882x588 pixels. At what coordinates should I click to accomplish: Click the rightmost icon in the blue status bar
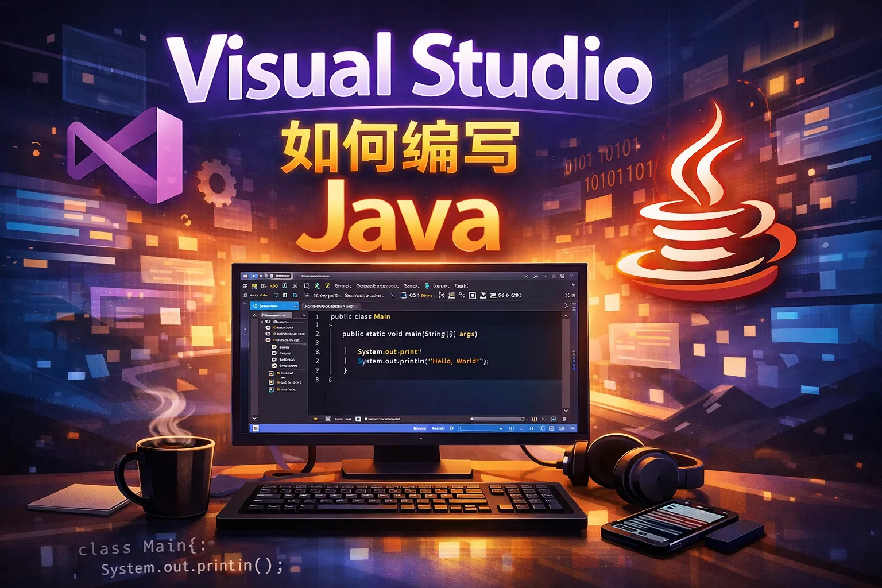pos(572,428)
